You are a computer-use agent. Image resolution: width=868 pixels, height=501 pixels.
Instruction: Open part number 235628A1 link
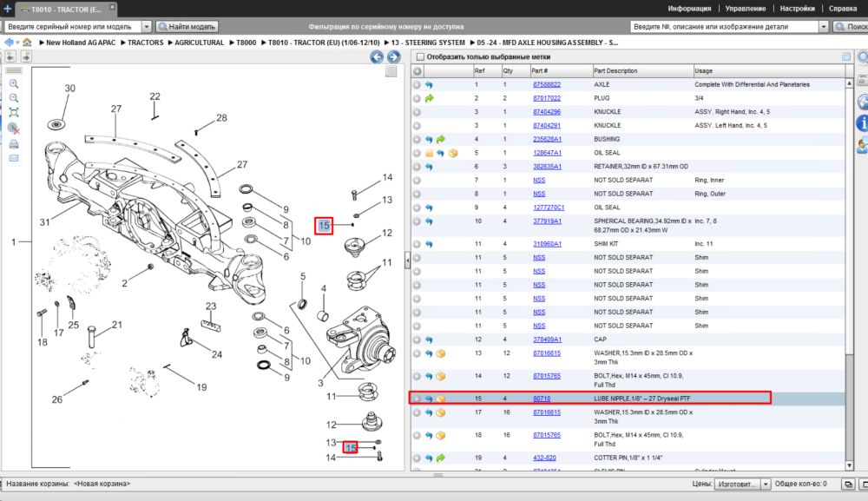click(x=547, y=140)
